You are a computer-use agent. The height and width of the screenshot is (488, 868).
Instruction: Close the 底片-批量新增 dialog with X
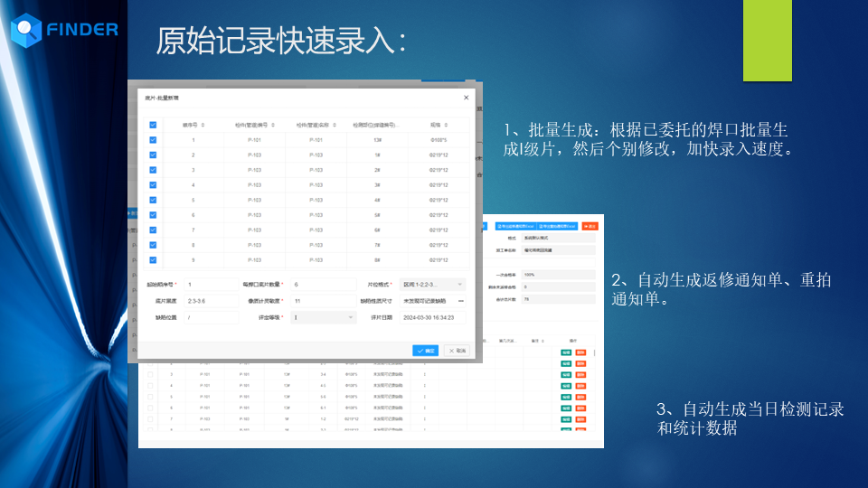click(x=467, y=97)
